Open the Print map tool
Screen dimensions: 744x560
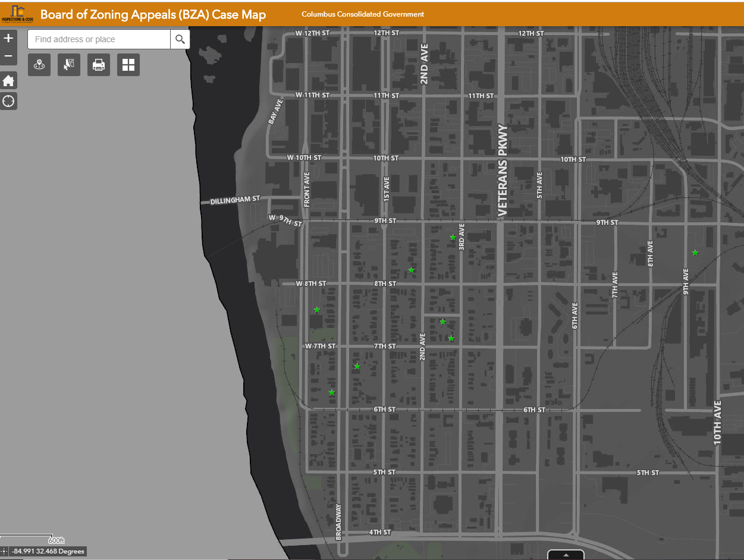(99, 65)
